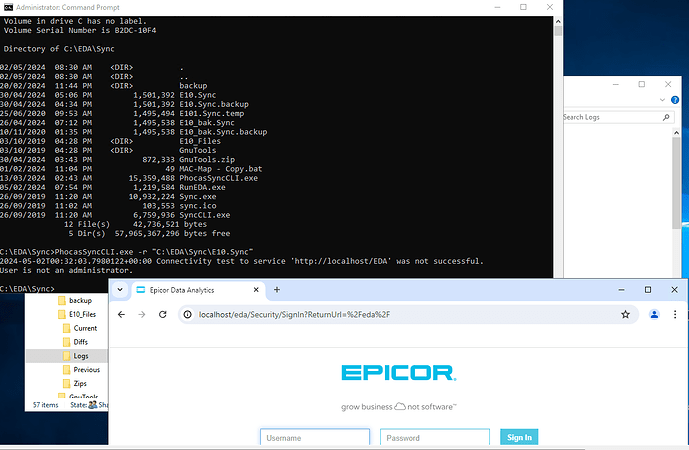Click the Epicor logo
The width and height of the screenshot is (689, 450).
pyautogui.click(x=399, y=373)
